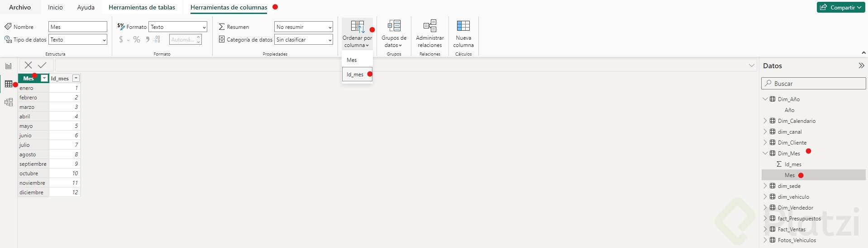
Task: Apply percentage format icon
Action: (x=136, y=40)
